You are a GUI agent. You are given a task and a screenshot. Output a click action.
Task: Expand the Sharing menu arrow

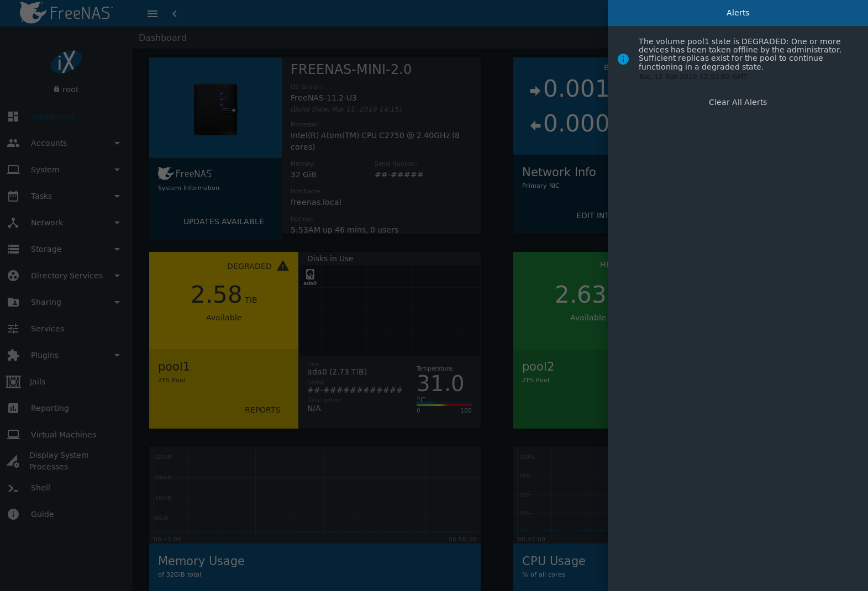click(x=117, y=302)
